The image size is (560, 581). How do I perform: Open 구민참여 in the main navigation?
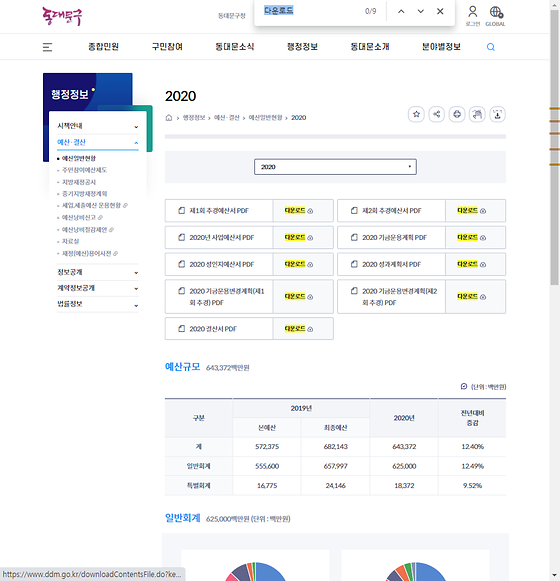(x=167, y=47)
